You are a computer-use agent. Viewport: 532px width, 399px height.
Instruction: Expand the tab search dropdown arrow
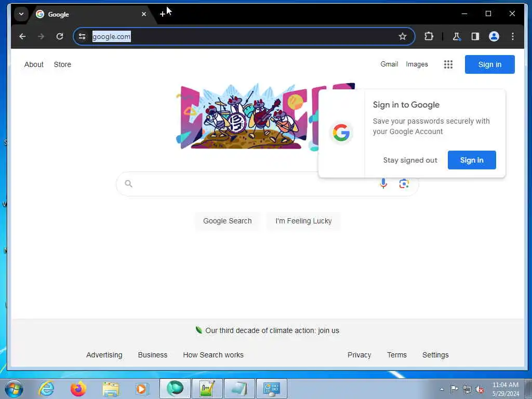click(x=21, y=14)
